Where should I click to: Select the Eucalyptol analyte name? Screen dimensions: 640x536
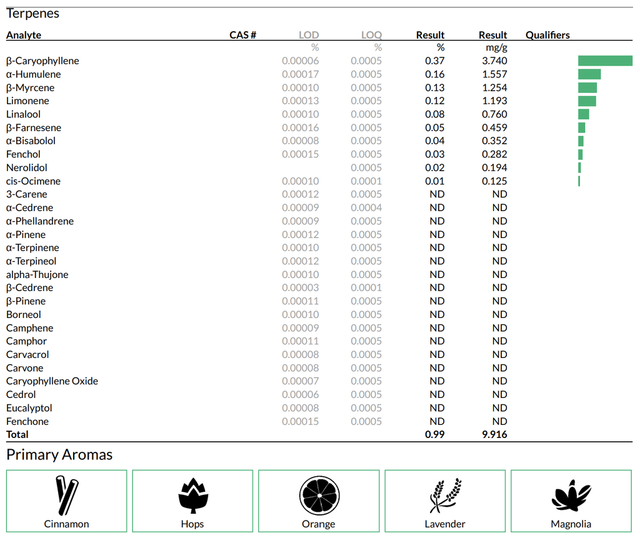29,408
